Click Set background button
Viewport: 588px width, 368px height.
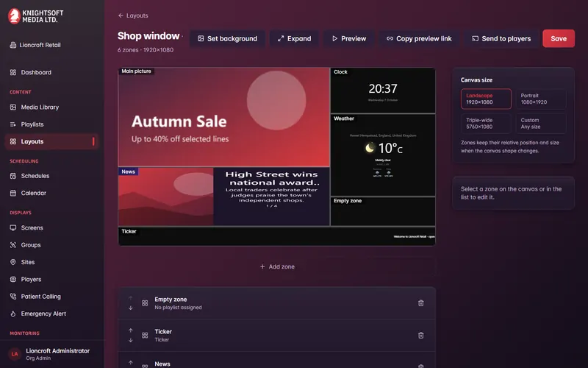228,39
